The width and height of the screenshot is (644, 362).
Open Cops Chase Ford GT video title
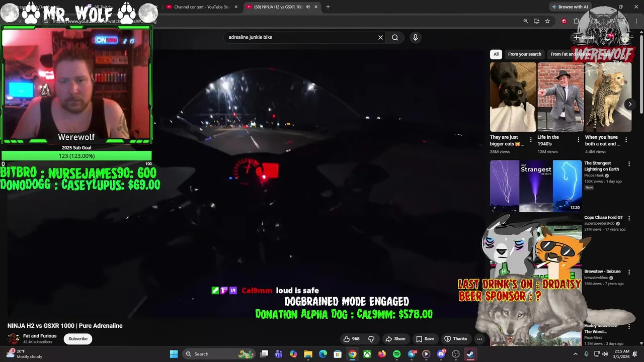pyautogui.click(x=603, y=218)
